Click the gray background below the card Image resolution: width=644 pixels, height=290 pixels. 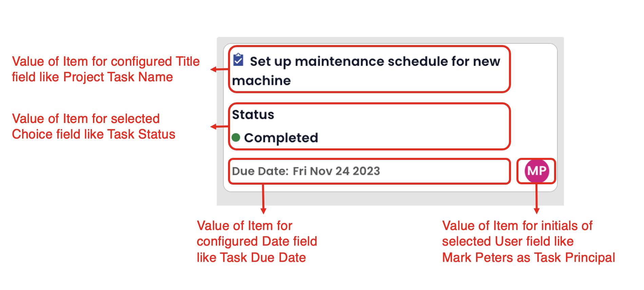[x=390, y=199]
